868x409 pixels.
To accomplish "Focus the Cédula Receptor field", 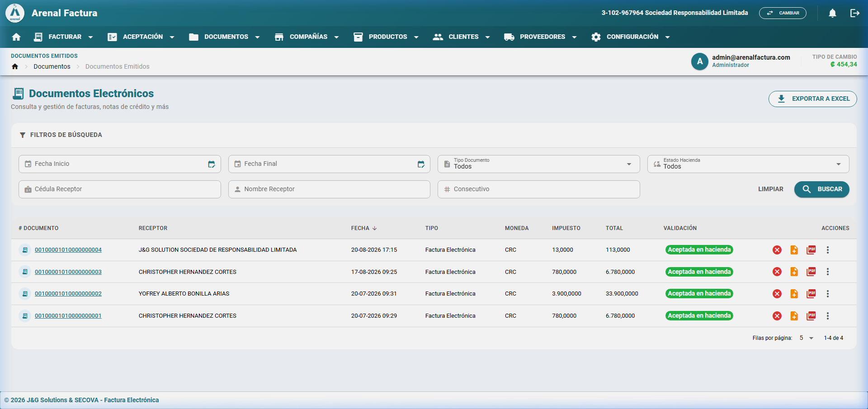I will click(120, 189).
